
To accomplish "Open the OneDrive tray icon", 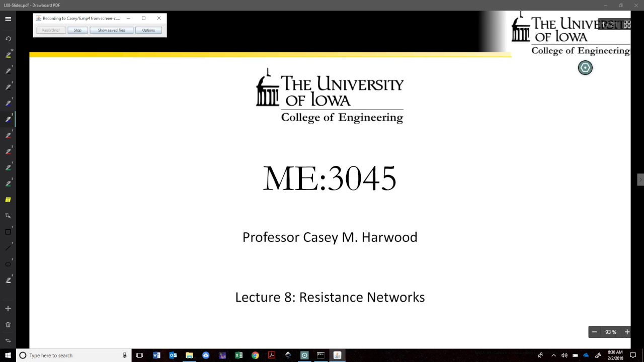I will tap(586, 355).
